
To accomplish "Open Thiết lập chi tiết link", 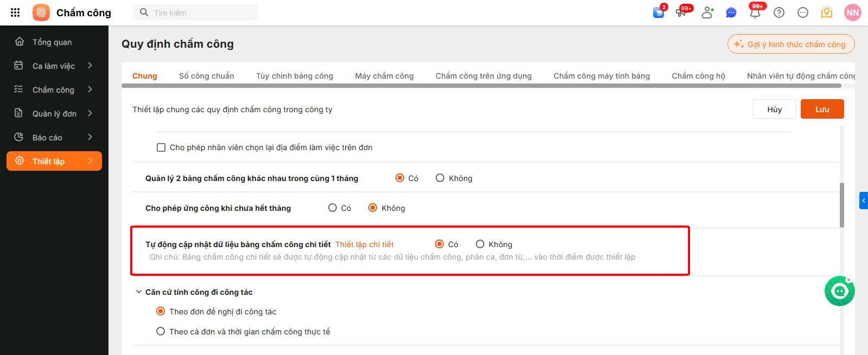I will coord(365,244).
